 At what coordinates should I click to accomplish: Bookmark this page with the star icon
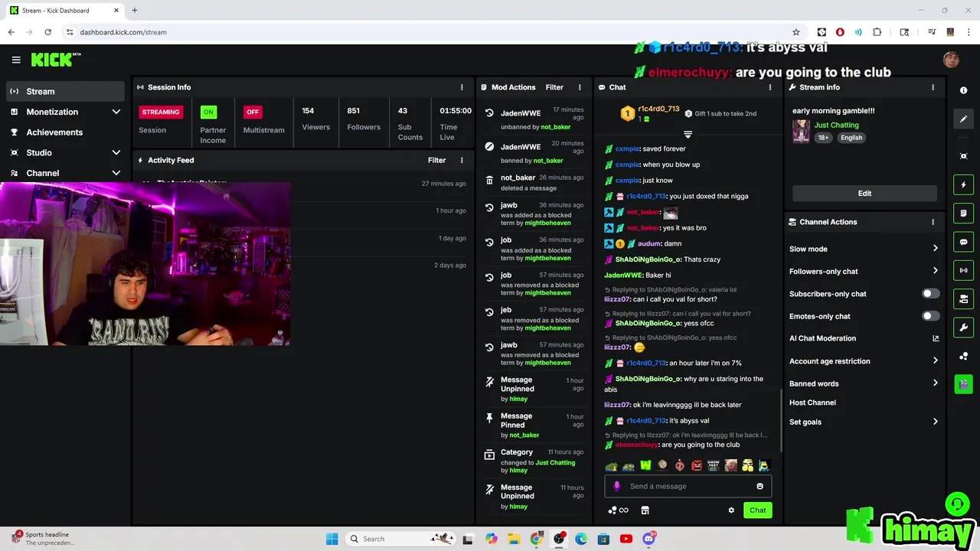796,32
